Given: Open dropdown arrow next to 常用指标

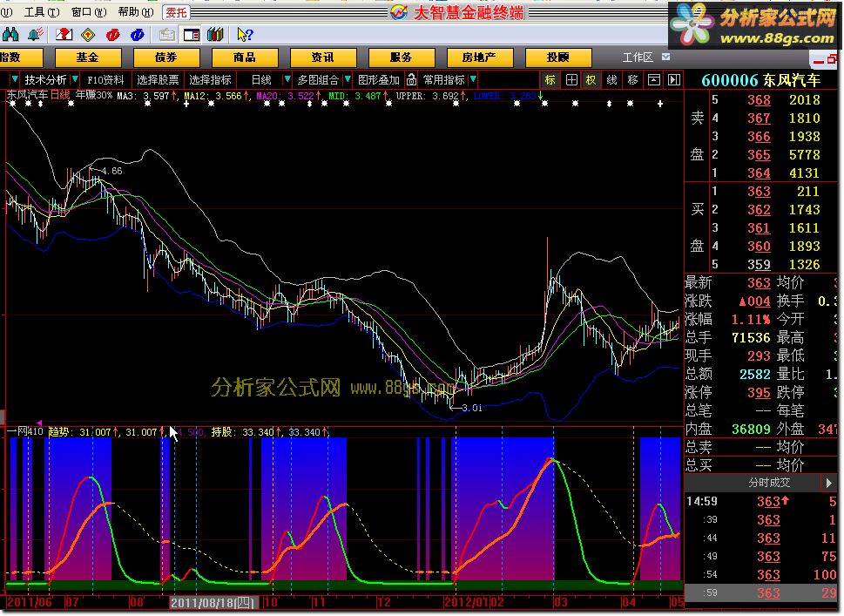Looking at the screenshot, I should coord(473,79).
